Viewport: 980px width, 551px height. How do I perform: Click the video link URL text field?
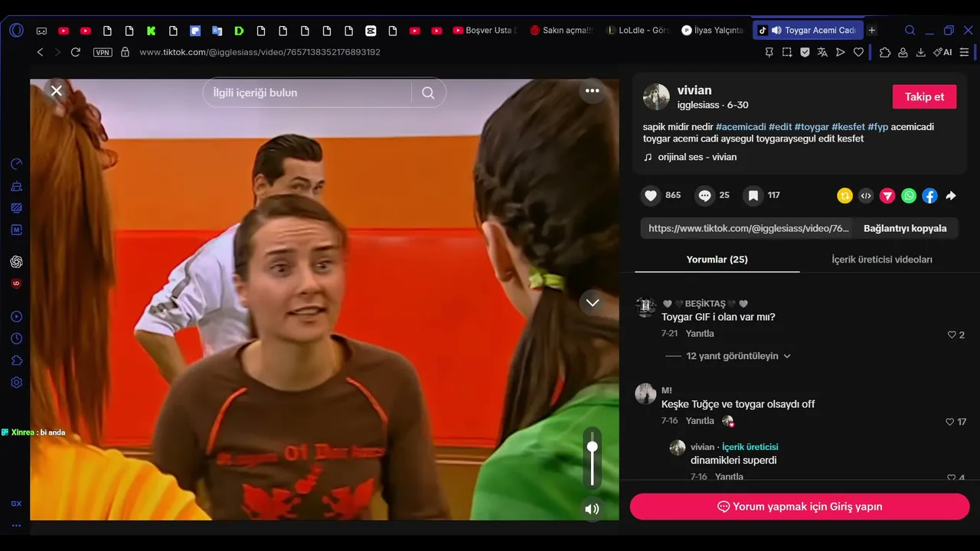click(x=748, y=228)
